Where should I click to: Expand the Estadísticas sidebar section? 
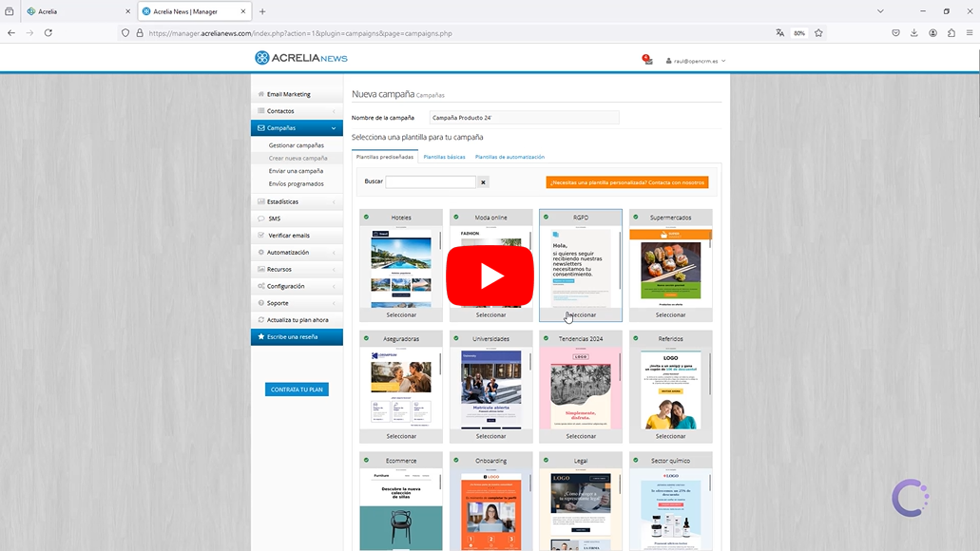click(x=297, y=201)
